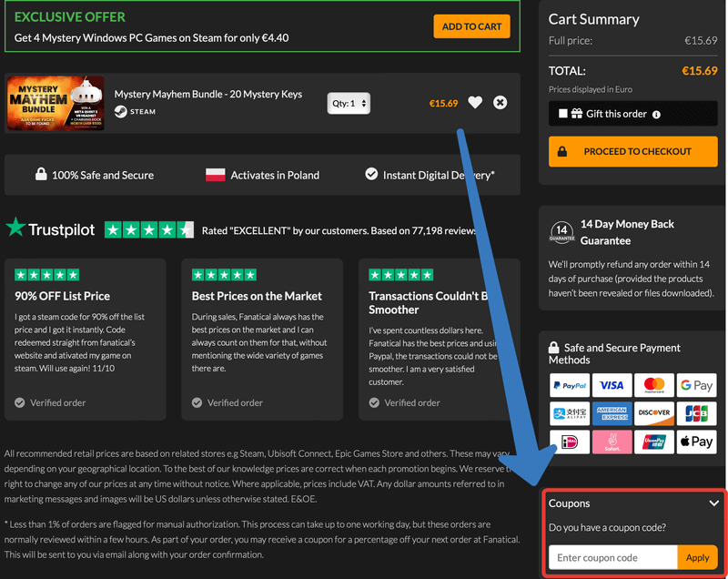Click the Trustpilot rated EXCELLENT text
The width and height of the screenshot is (728, 579).
tap(339, 230)
